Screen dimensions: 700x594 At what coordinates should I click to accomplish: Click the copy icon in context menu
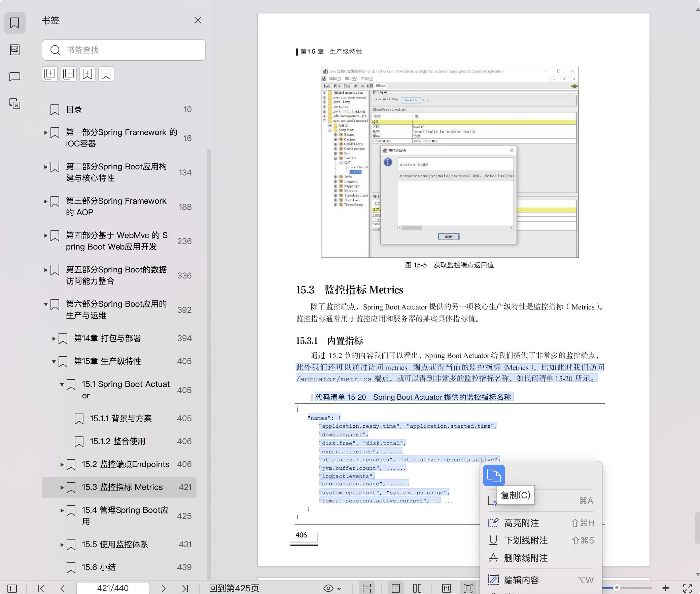[494, 475]
